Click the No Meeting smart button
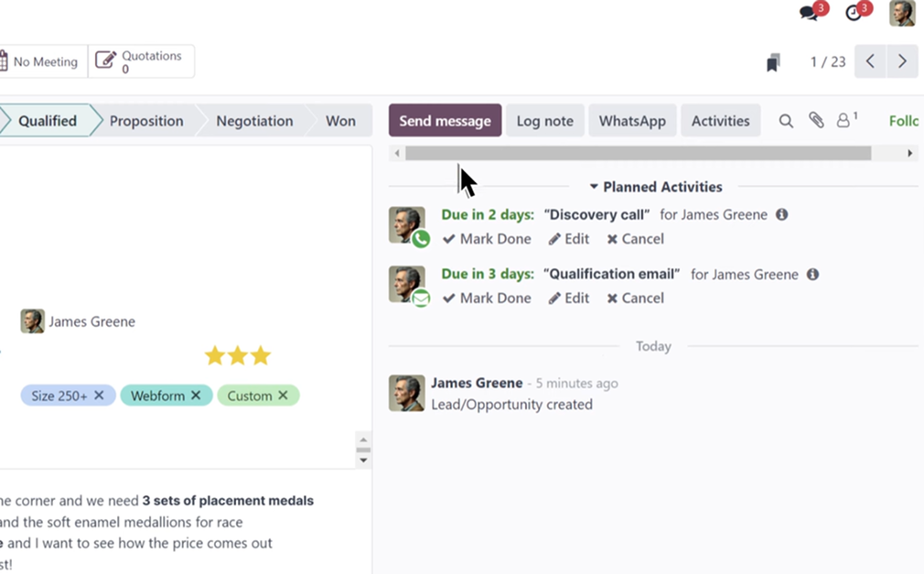Viewport: 924px width, 574px height. tap(41, 60)
